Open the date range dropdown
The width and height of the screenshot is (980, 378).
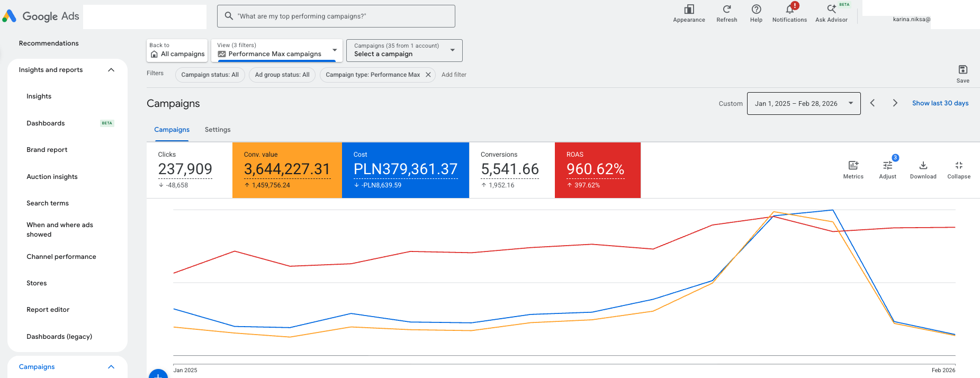click(x=803, y=103)
